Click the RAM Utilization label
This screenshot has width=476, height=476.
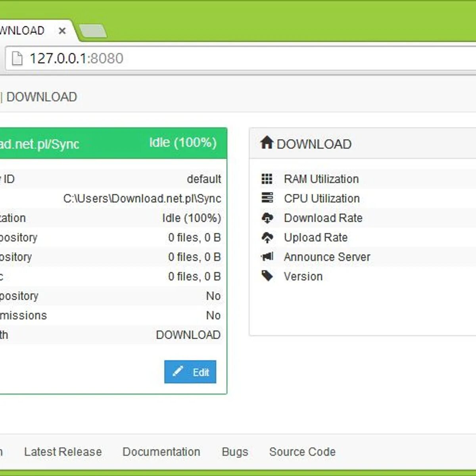[x=321, y=179]
